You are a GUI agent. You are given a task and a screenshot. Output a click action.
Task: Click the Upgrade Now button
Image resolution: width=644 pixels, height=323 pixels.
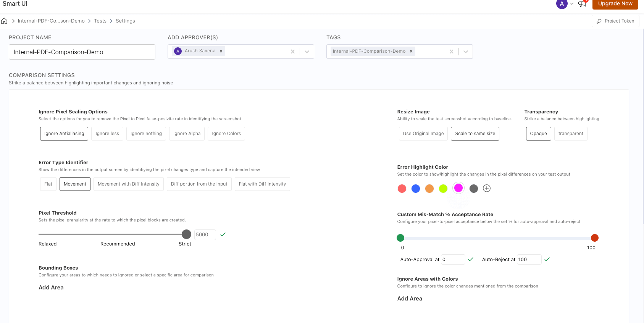coord(615,4)
